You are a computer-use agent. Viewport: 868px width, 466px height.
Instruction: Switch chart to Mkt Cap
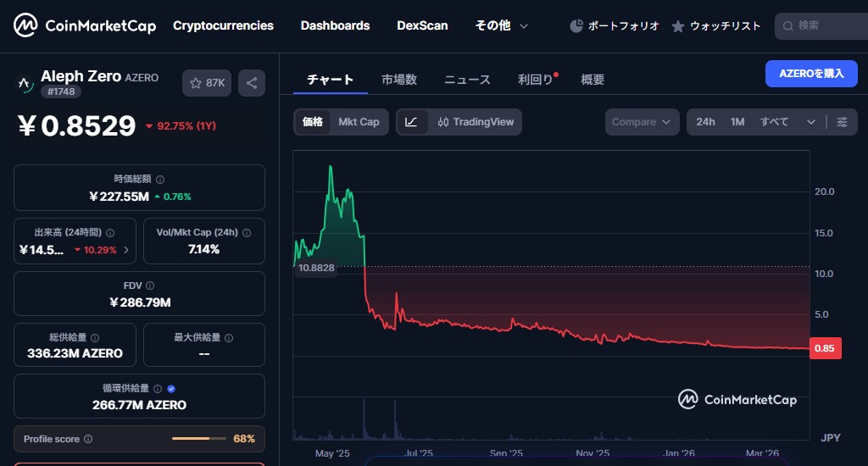point(359,122)
